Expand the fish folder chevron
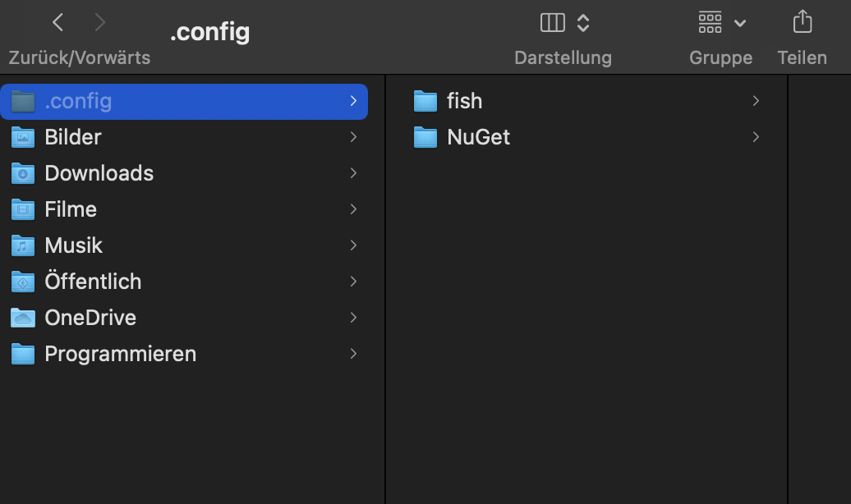 coord(755,100)
